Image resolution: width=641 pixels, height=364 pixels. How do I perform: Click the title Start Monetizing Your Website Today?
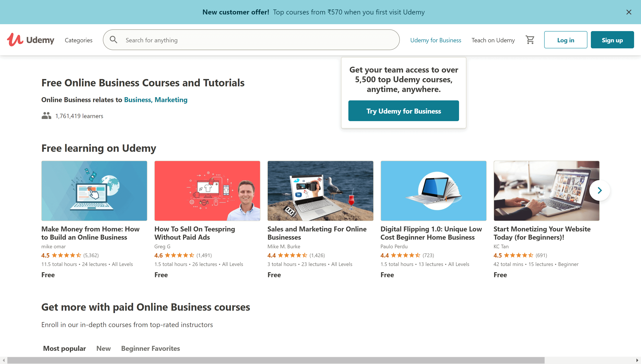pyautogui.click(x=542, y=233)
